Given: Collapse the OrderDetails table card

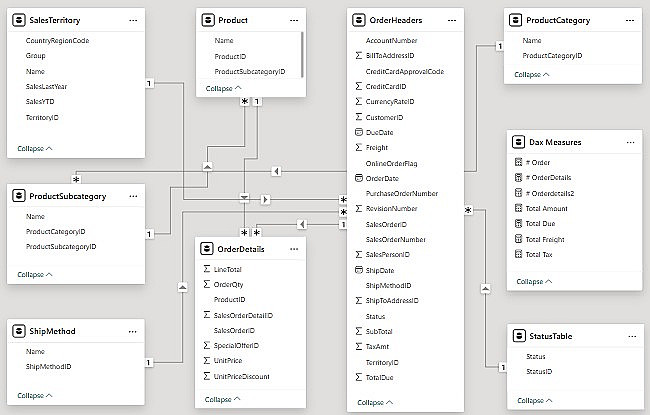Looking at the screenshot, I should pyautogui.click(x=222, y=400).
